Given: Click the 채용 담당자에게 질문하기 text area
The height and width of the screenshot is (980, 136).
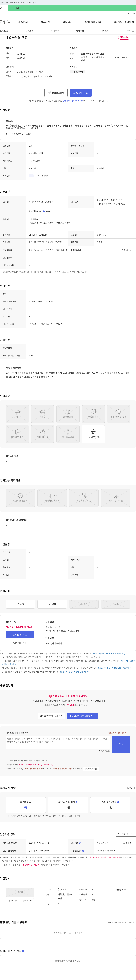Looking at the screenshot, I should tap(58, 743).
